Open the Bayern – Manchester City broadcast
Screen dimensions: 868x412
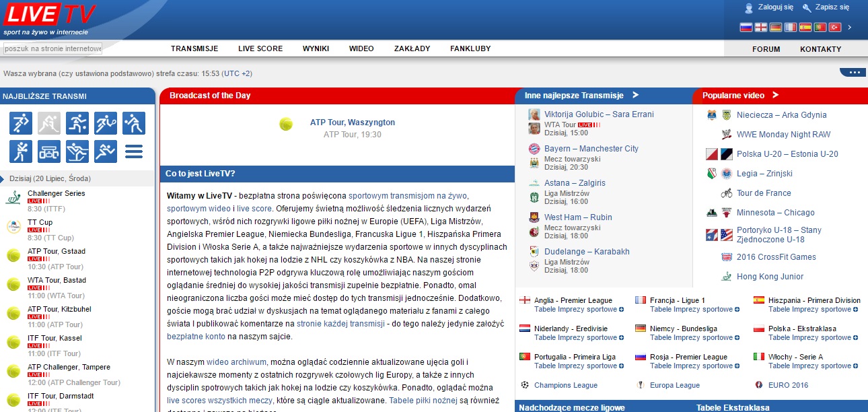tap(591, 149)
